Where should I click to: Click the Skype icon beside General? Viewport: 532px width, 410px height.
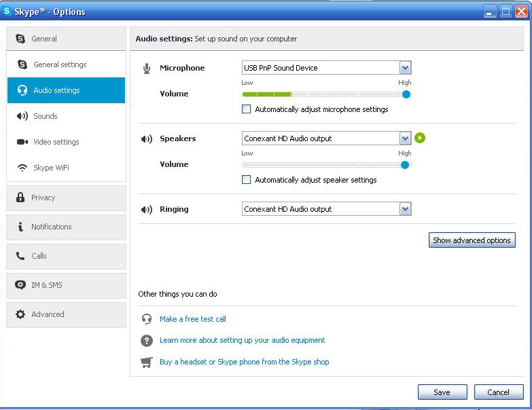click(20, 39)
